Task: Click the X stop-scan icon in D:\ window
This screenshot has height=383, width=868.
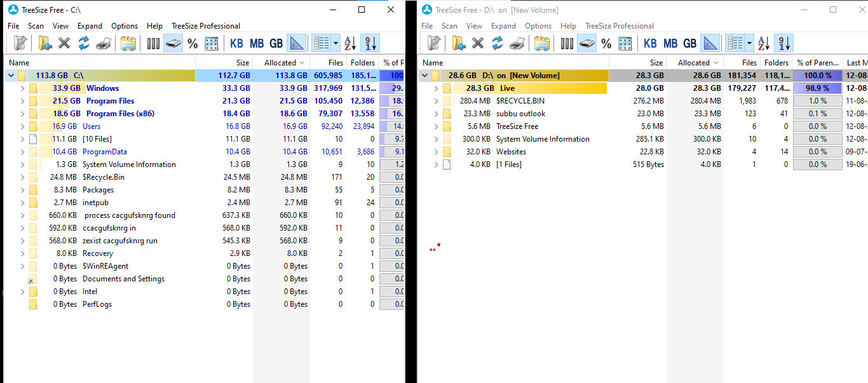Action: click(478, 43)
